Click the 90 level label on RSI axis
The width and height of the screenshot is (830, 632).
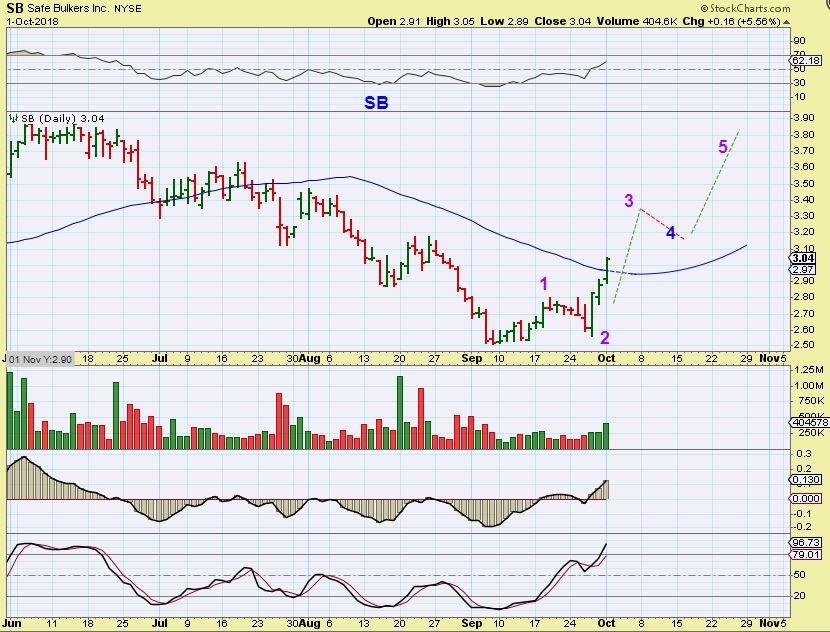[799, 41]
